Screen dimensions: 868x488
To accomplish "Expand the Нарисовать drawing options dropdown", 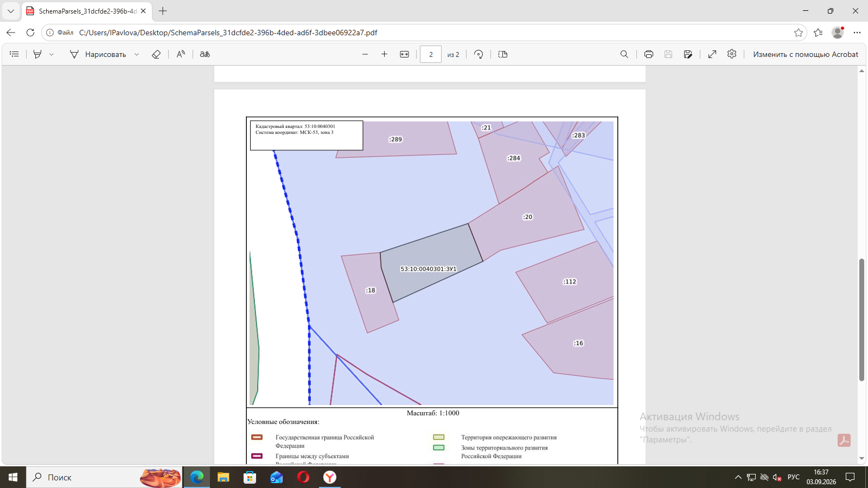I will tap(137, 54).
